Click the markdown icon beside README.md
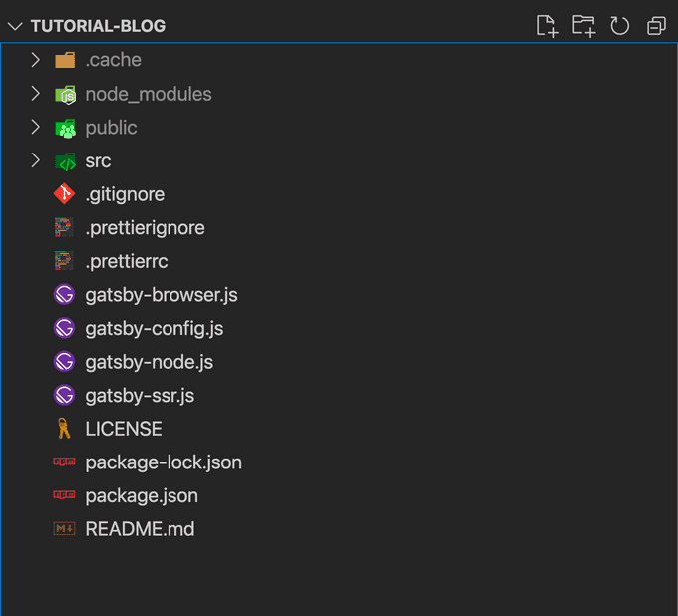 64,528
